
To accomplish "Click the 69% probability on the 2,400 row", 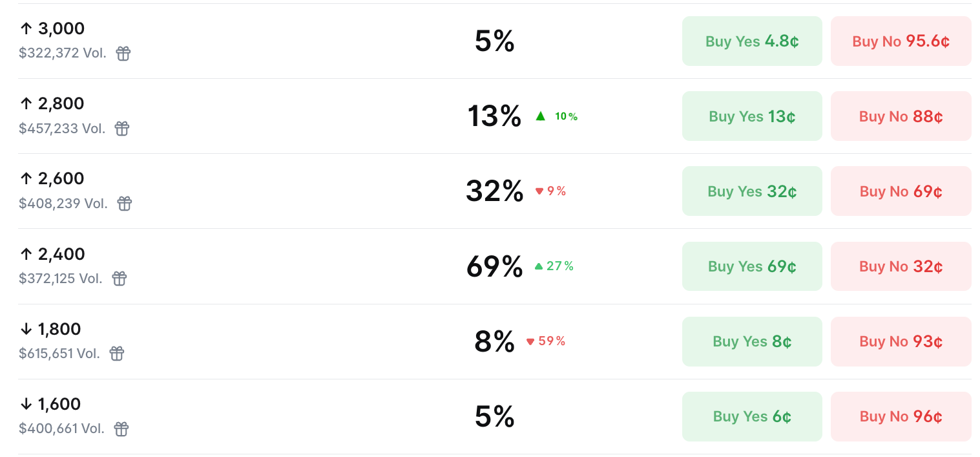I will 495,266.
